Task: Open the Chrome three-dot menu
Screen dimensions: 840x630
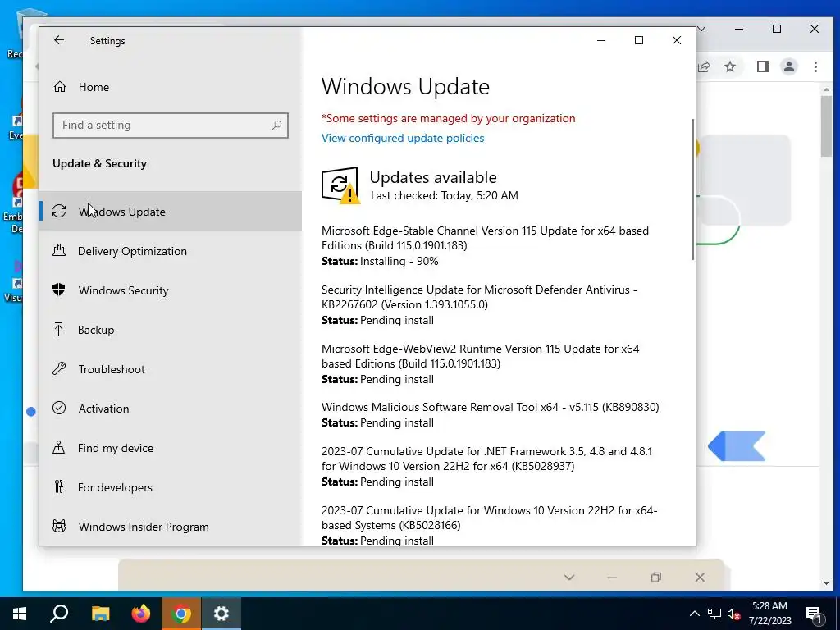Action: click(x=815, y=66)
